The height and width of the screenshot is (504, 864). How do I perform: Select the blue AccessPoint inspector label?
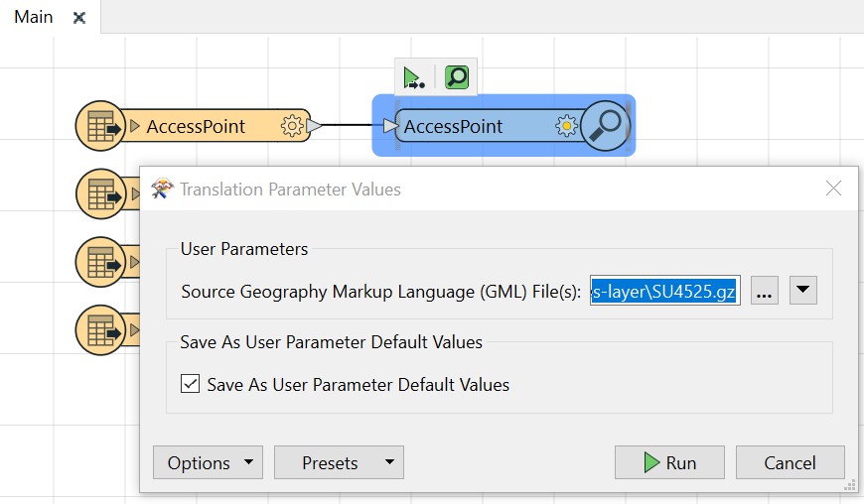pyautogui.click(x=453, y=127)
